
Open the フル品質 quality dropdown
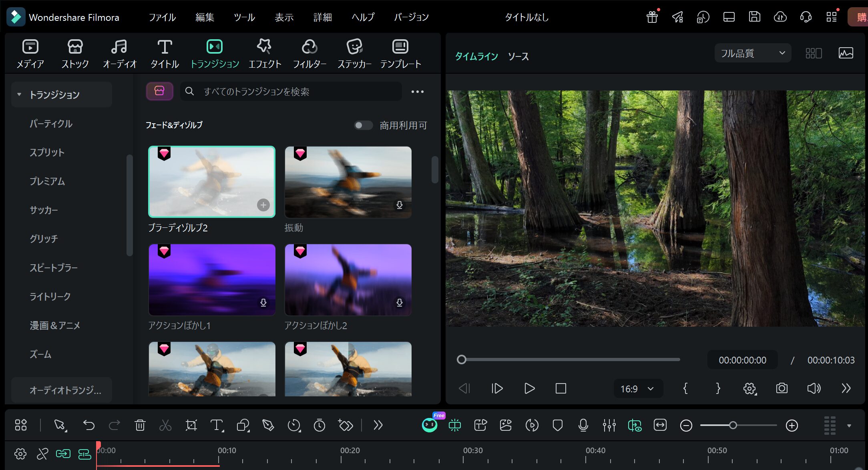tap(752, 53)
